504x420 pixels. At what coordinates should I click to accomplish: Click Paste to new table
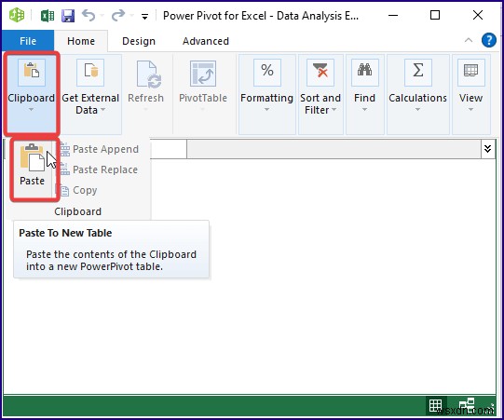(33, 166)
